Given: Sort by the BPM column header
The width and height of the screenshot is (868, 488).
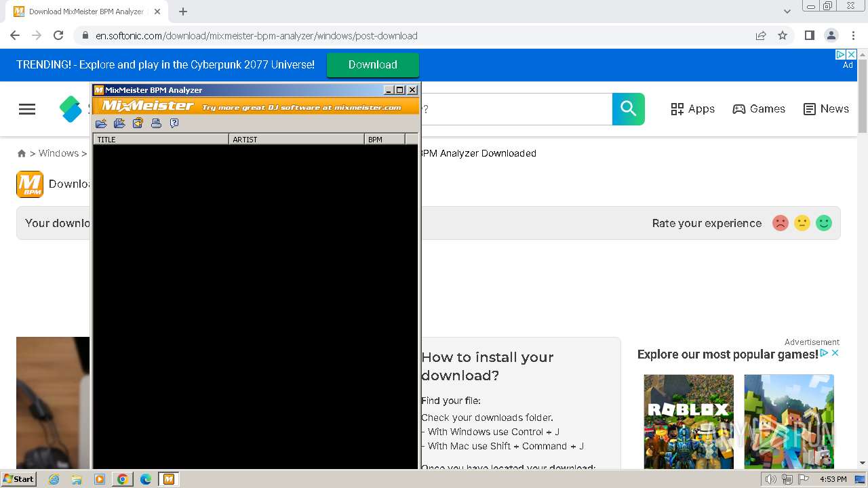Looking at the screenshot, I should (x=385, y=139).
